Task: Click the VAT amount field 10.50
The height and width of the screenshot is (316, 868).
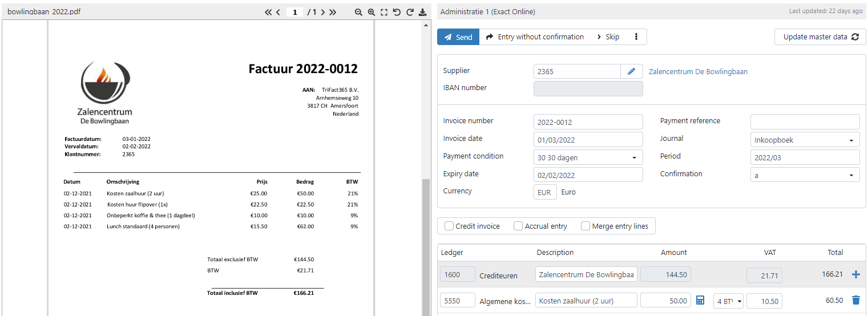Action: [x=764, y=301]
